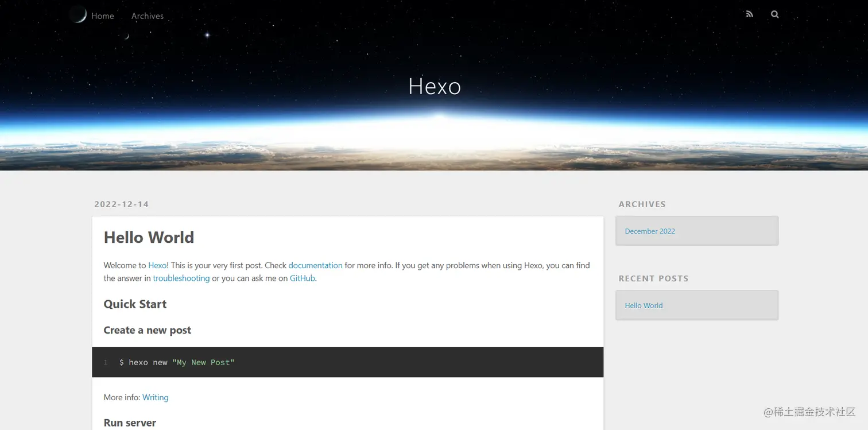Click the RSS feed icon
Viewport: 868px width, 430px height.
click(749, 14)
